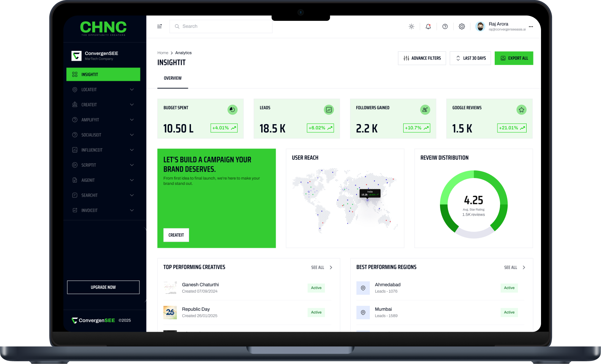Click the Budget Spent pie chart icon

tap(232, 110)
